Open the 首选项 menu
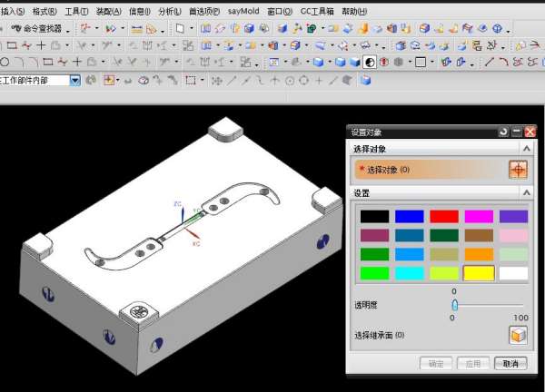 click(203, 11)
